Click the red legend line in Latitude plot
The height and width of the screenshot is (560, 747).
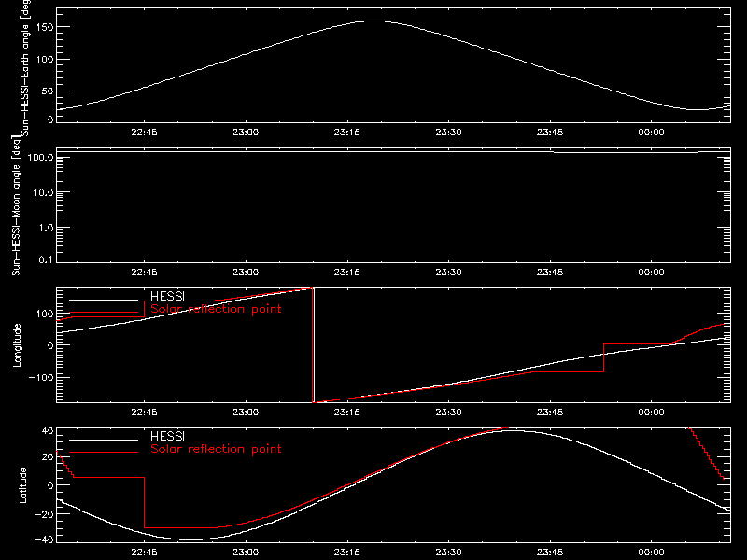(104, 453)
